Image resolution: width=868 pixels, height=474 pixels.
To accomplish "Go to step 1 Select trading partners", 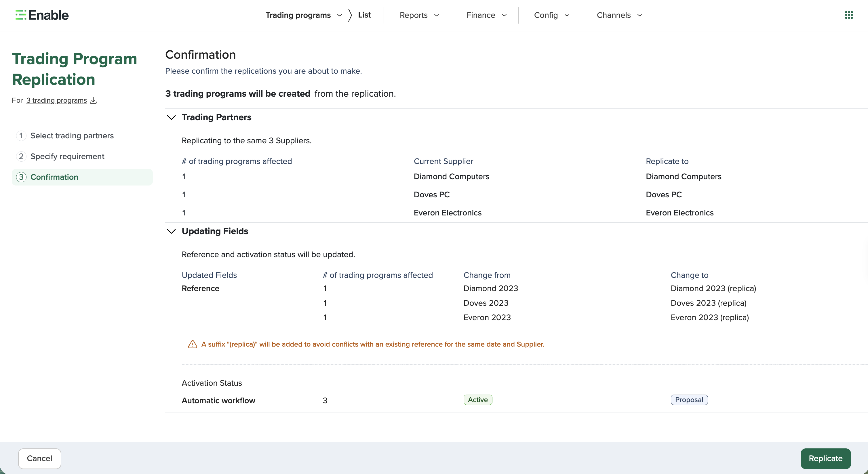I will coord(65,136).
